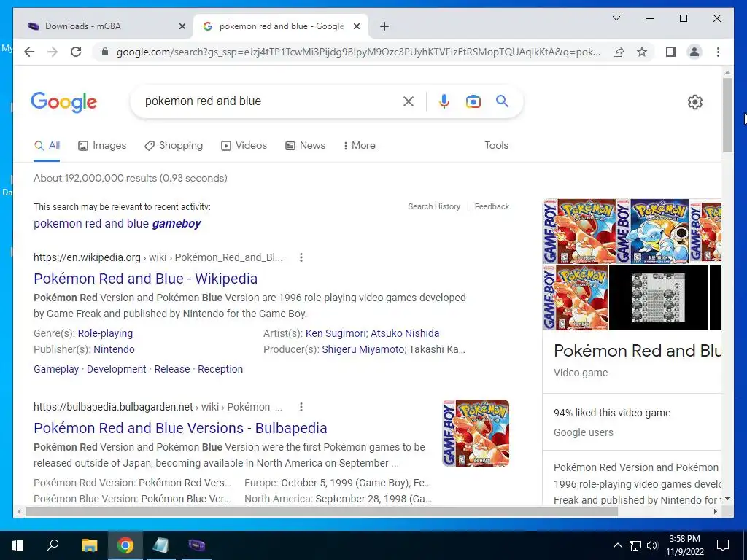Bookmark this tab with the star icon
Screen dimensions: 747x560
(x=642, y=52)
